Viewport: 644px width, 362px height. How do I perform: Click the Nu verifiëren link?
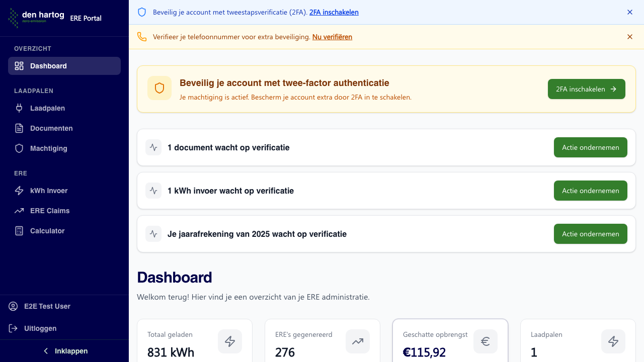[x=332, y=37]
